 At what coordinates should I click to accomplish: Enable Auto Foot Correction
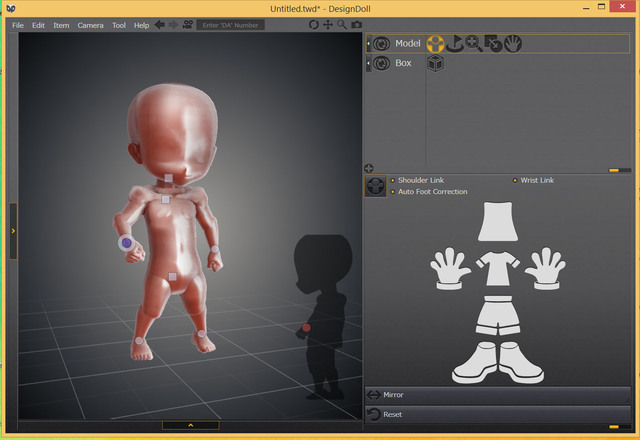tap(432, 191)
